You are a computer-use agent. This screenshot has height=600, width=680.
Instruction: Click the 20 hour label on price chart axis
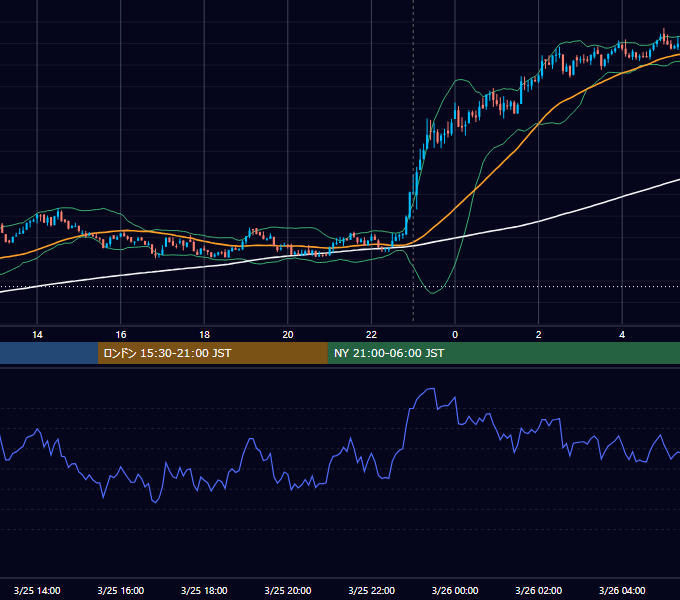288,335
